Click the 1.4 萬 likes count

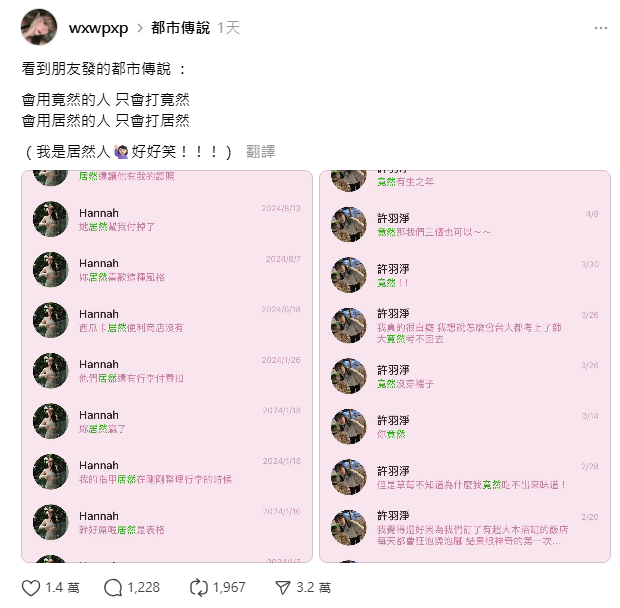pos(62,588)
